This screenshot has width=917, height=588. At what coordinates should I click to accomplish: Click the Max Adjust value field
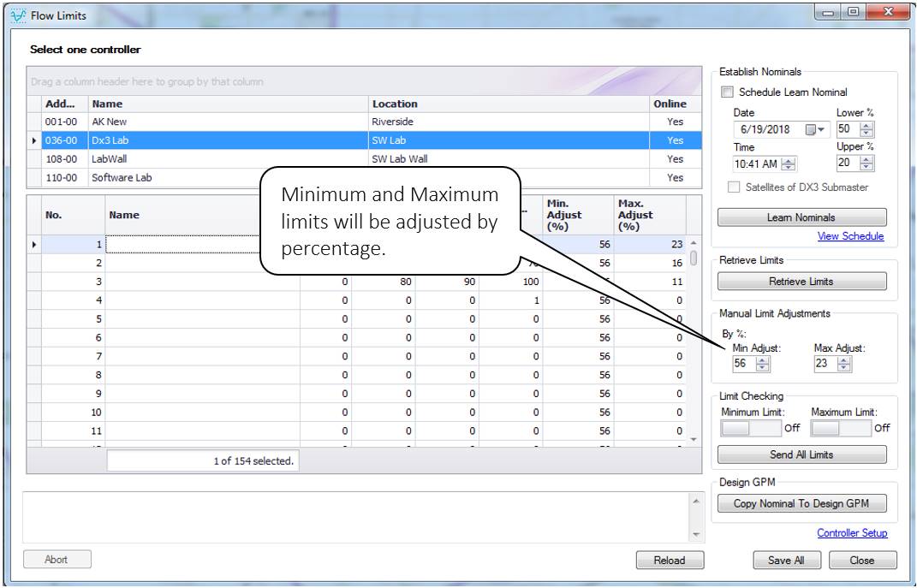tap(825, 364)
